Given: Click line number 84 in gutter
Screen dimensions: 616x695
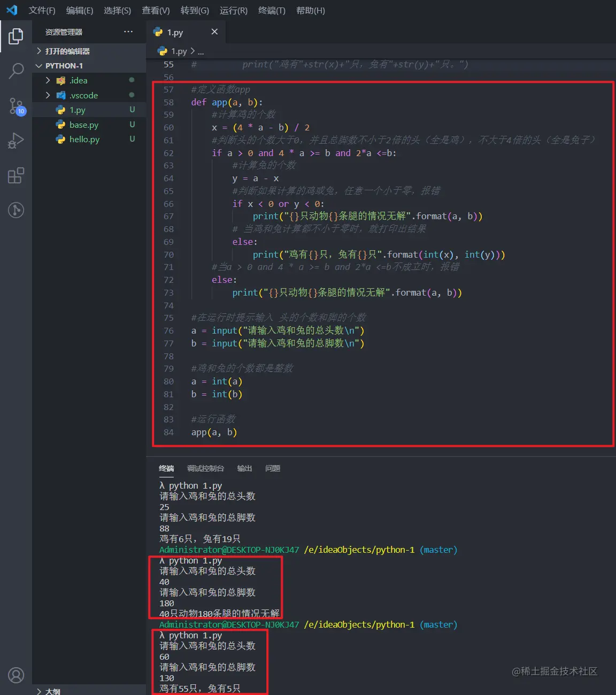Looking at the screenshot, I should tap(168, 432).
